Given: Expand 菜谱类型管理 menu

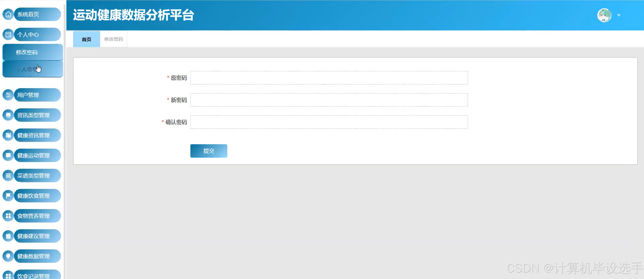Looking at the screenshot, I should pyautogui.click(x=37, y=176).
